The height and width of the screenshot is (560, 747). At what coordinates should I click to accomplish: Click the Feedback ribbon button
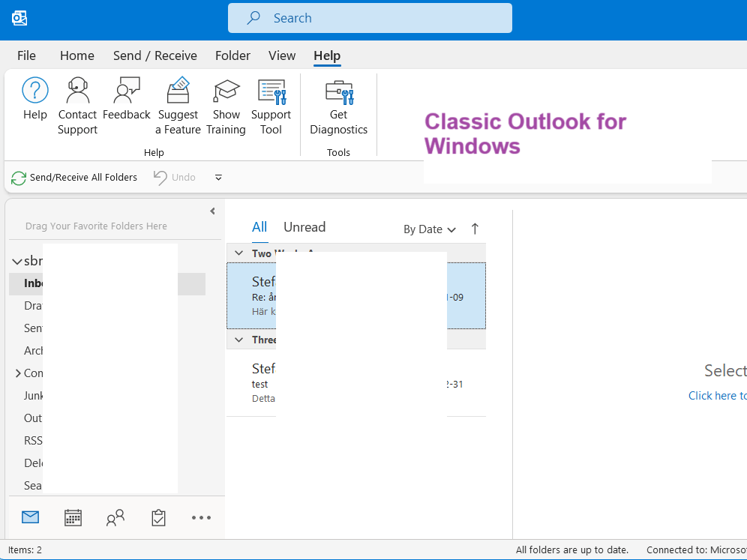click(x=126, y=98)
